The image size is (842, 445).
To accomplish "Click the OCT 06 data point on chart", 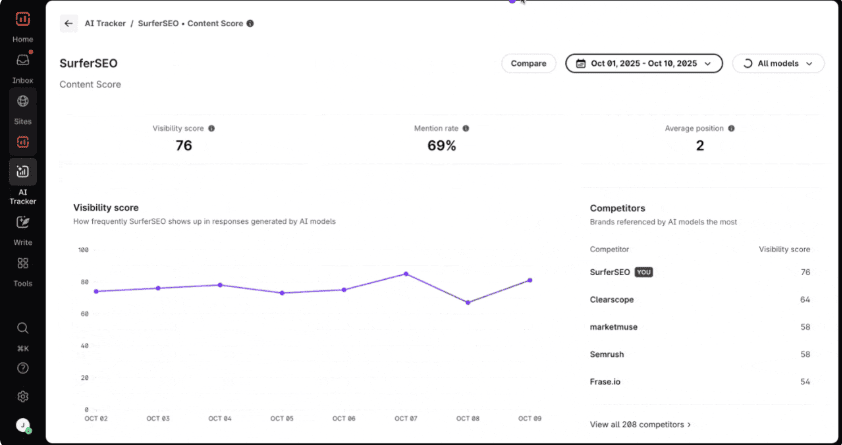I will (x=344, y=290).
